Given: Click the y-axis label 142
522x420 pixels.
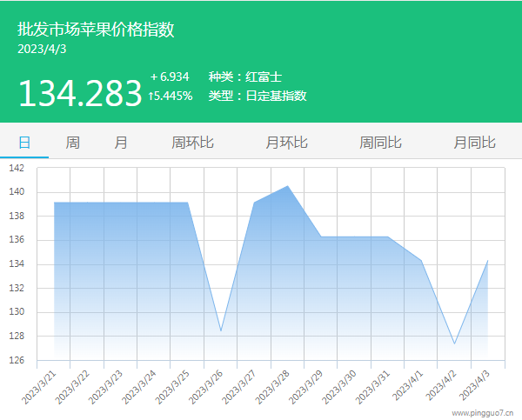Looking at the screenshot, I should (x=17, y=168).
